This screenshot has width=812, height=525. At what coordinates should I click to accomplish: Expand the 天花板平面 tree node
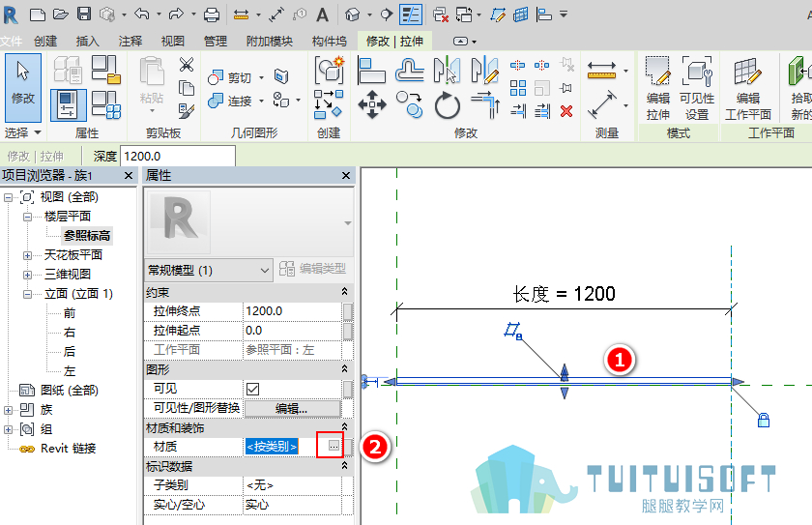tap(27, 255)
